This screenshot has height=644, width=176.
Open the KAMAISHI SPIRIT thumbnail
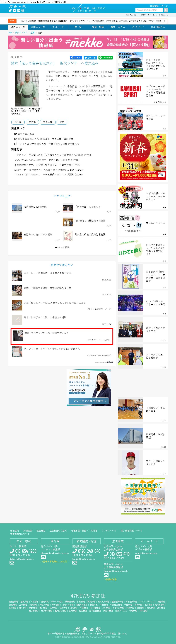pos(130,91)
